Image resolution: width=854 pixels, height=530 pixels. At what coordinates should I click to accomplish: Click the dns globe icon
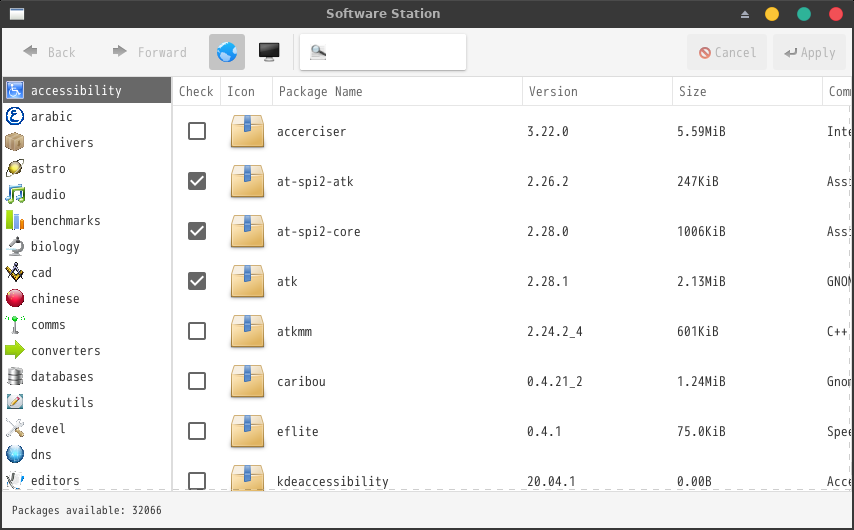coord(15,454)
